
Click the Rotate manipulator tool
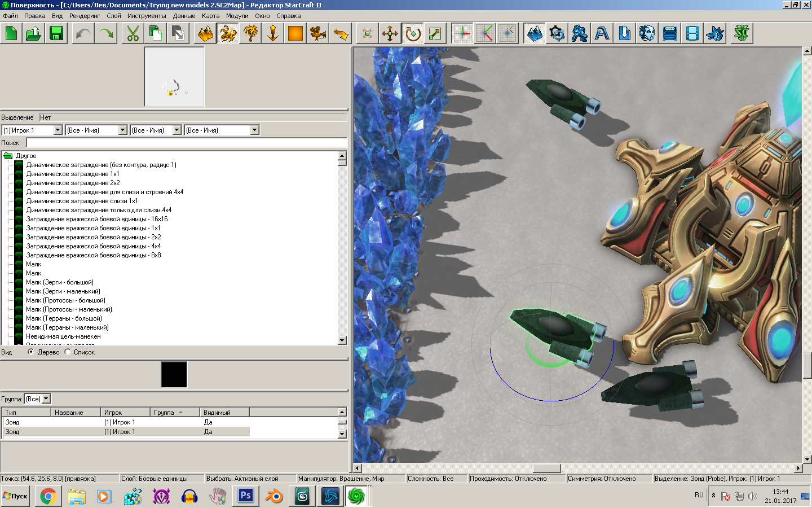coord(413,34)
